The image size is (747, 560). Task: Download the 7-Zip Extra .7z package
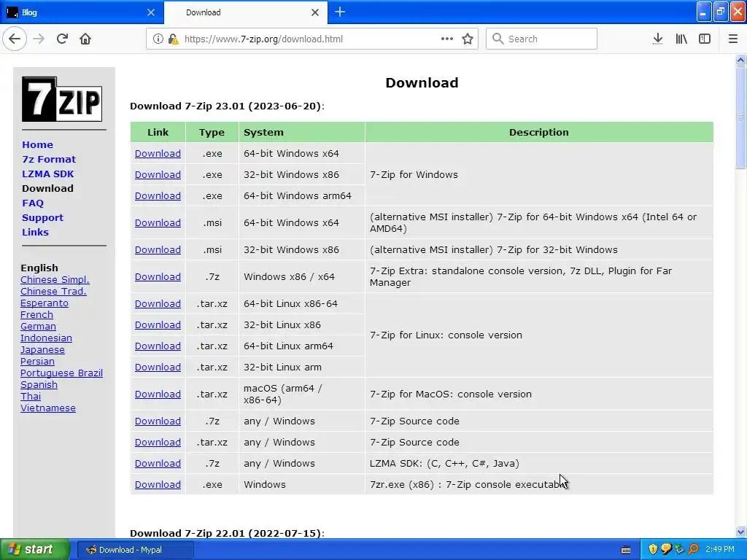pyautogui.click(x=158, y=276)
